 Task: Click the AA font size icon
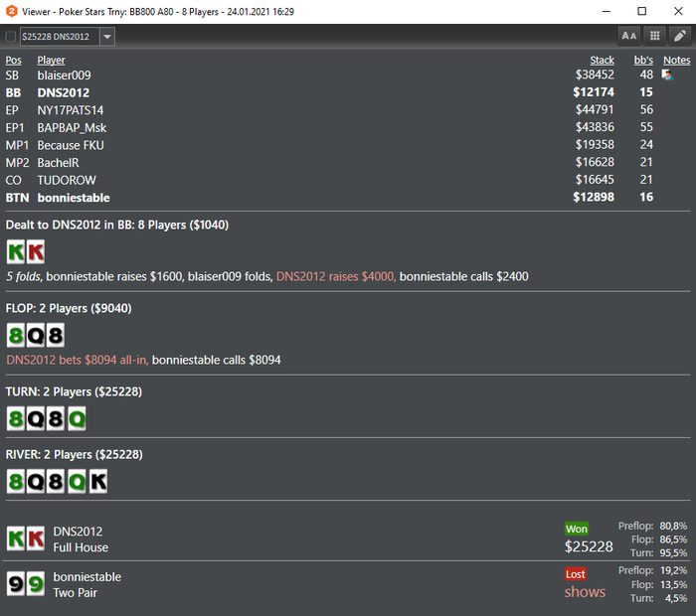629,37
